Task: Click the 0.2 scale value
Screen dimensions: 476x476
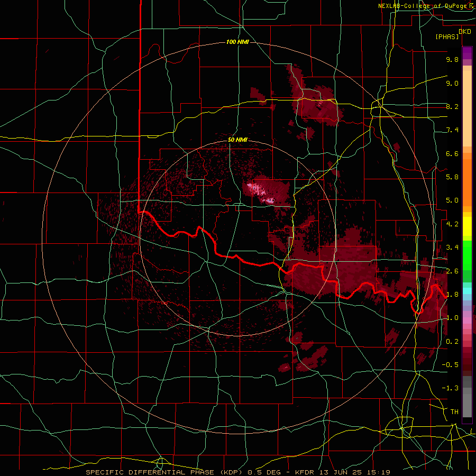Action: [x=452, y=342]
